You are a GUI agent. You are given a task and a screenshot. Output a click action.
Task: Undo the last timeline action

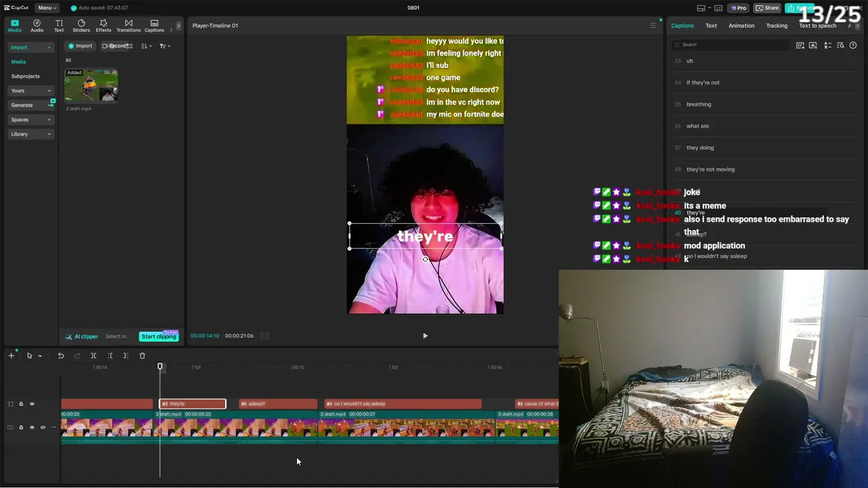[x=60, y=356]
